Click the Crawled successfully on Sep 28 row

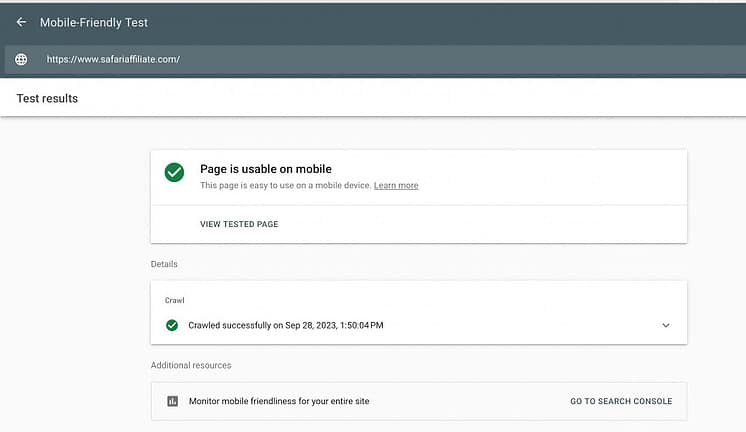click(x=419, y=325)
